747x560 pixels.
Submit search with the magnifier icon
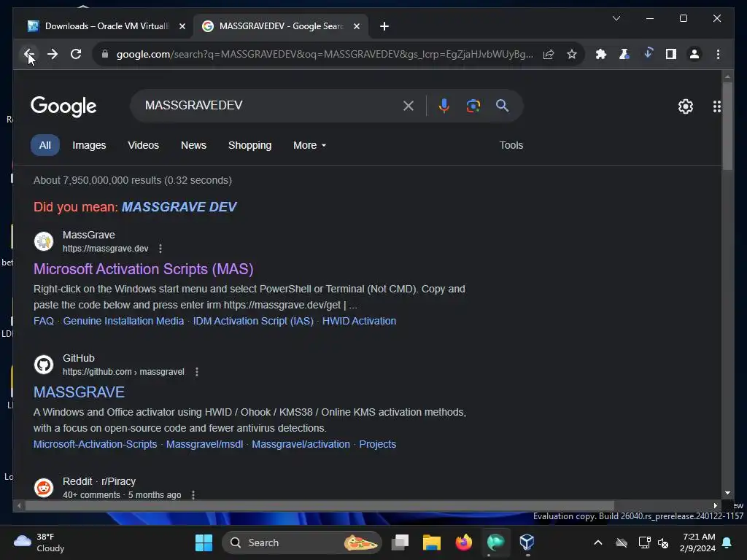pos(502,106)
